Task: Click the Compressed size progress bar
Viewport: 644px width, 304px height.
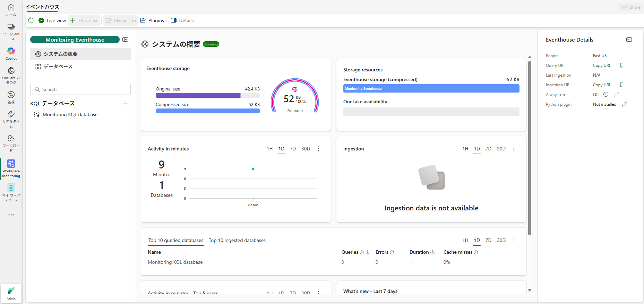Action: coord(208,111)
